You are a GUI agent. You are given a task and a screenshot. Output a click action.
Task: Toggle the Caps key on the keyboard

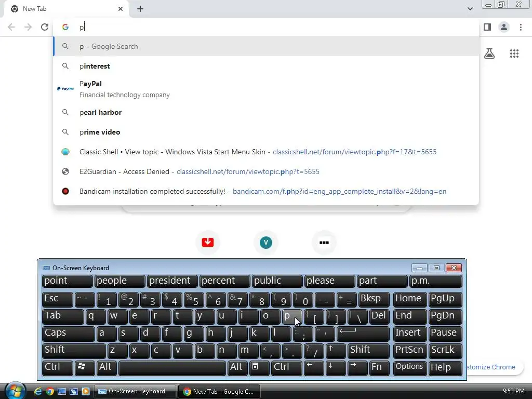click(68, 334)
